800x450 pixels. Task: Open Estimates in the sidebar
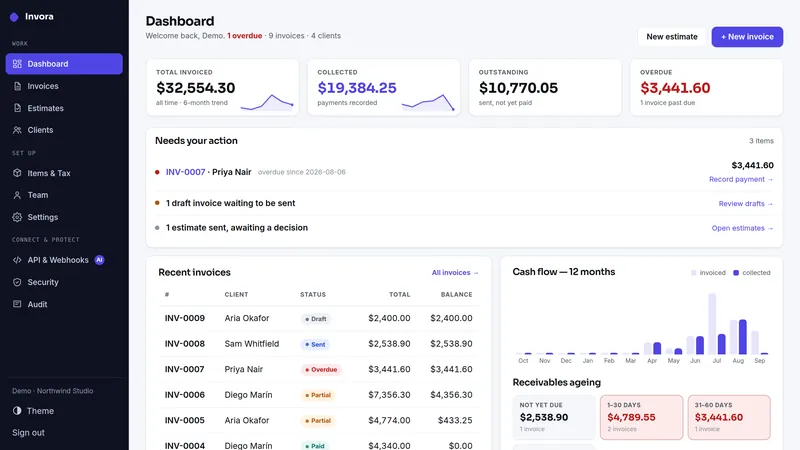tap(64, 108)
